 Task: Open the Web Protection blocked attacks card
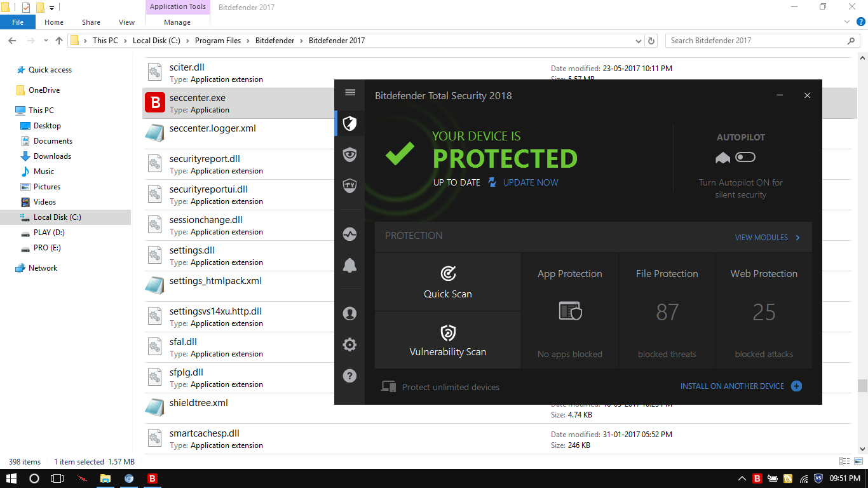(x=764, y=311)
